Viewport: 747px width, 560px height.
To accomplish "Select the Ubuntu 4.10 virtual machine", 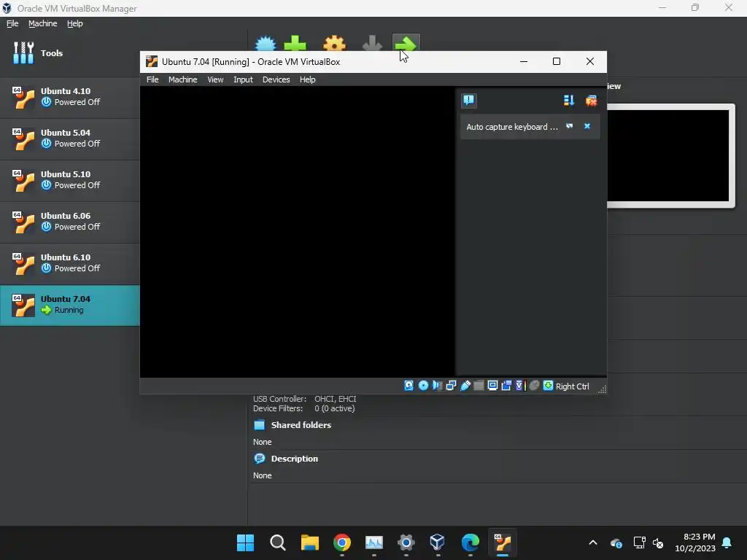I will [69, 97].
